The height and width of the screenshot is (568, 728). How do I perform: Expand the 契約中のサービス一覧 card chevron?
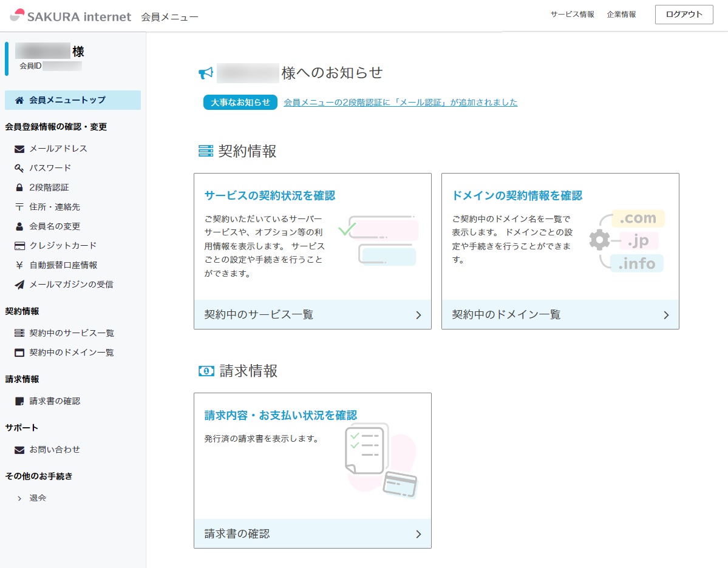tap(418, 314)
